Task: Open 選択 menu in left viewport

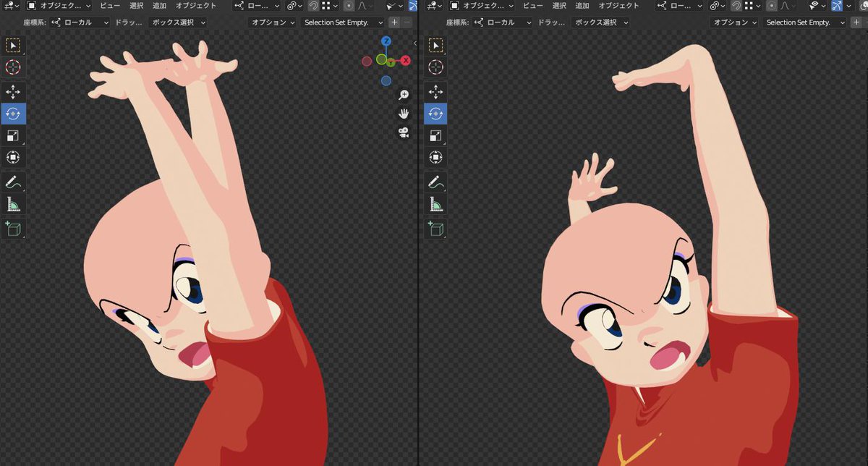Action: pyautogui.click(x=136, y=6)
